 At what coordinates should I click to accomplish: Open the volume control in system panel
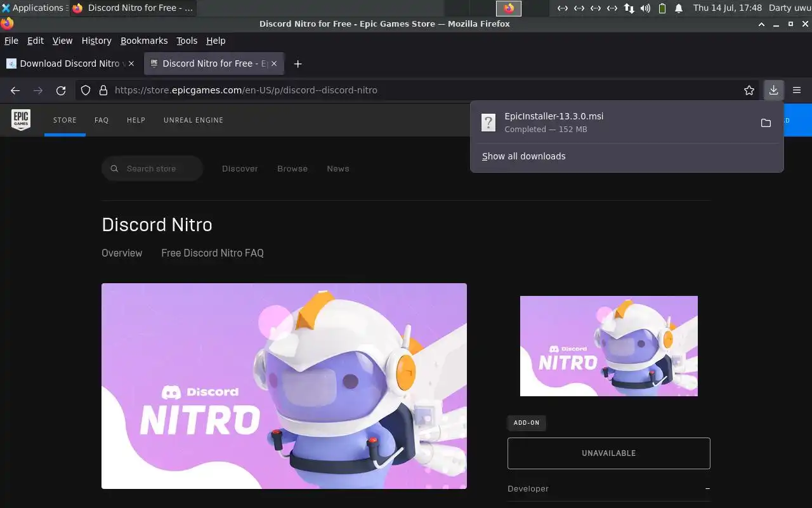646,8
